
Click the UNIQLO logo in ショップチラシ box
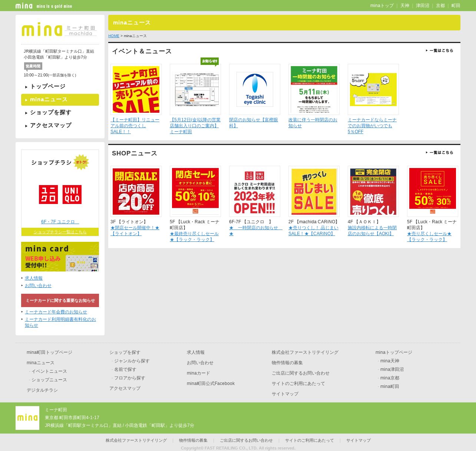tap(60, 194)
